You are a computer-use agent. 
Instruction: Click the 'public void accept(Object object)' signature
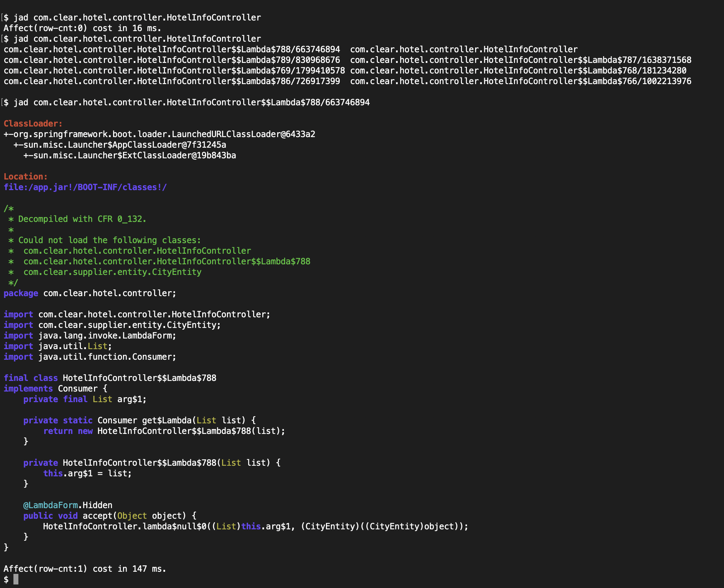(x=110, y=516)
